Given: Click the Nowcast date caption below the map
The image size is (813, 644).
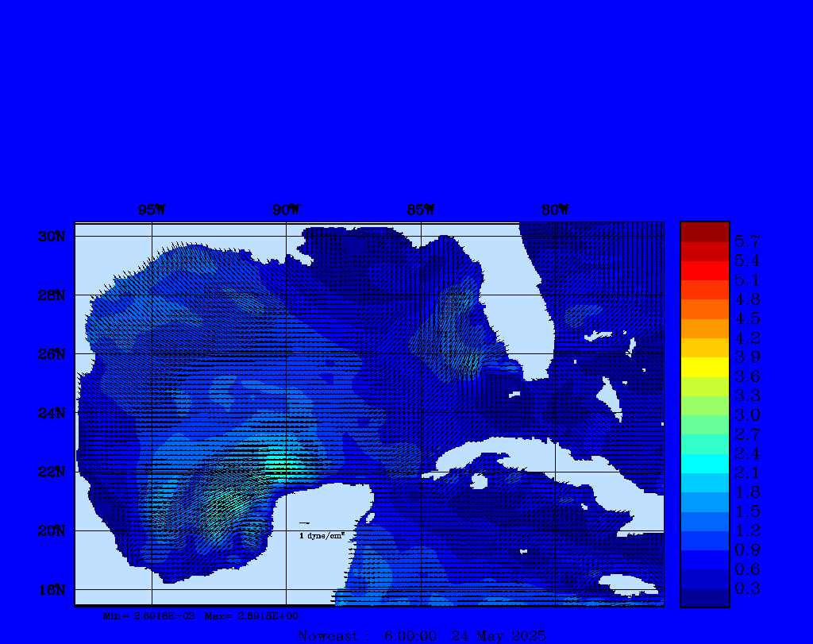Looking at the screenshot, I should (422, 636).
